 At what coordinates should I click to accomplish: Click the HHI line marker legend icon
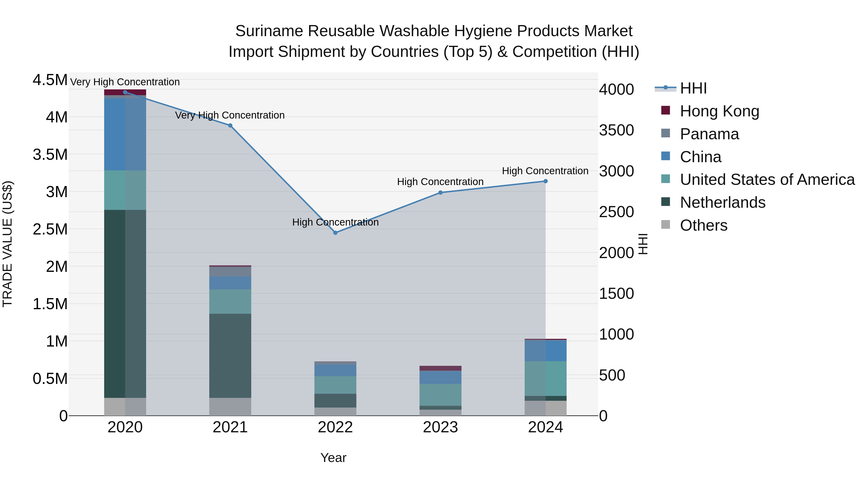tap(665, 88)
